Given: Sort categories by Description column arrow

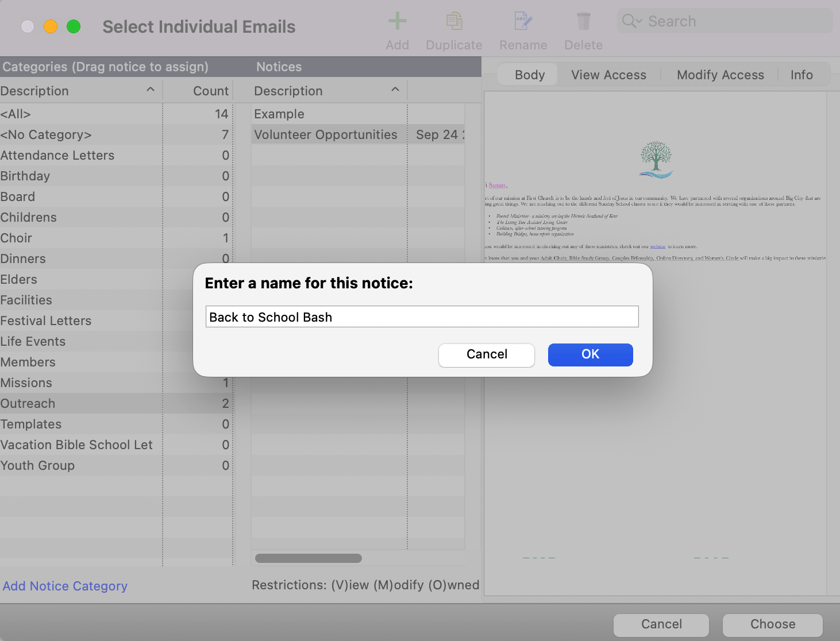Looking at the screenshot, I should coord(151,90).
